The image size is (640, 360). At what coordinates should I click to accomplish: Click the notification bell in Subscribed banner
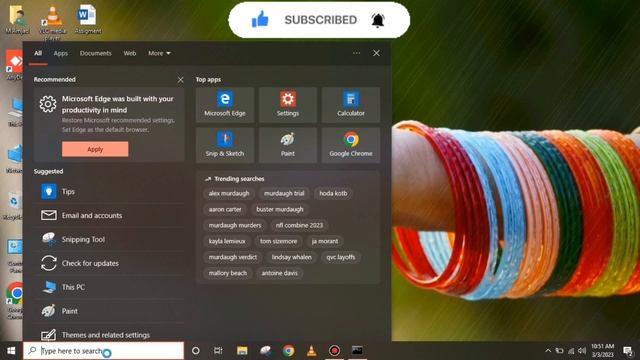click(x=378, y=20)
